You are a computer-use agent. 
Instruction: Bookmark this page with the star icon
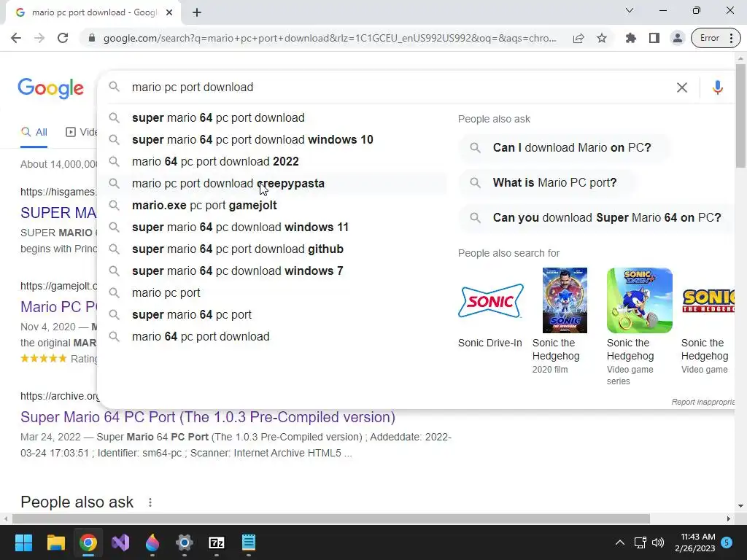[x=602, y=38]
